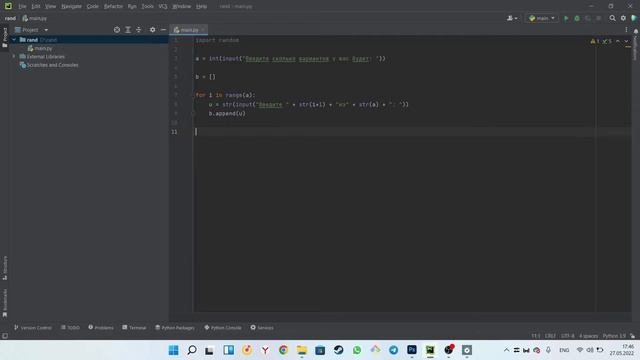Click UTF-8 encoding in status bar
640x360 pixels.
[x=567, y=336]
